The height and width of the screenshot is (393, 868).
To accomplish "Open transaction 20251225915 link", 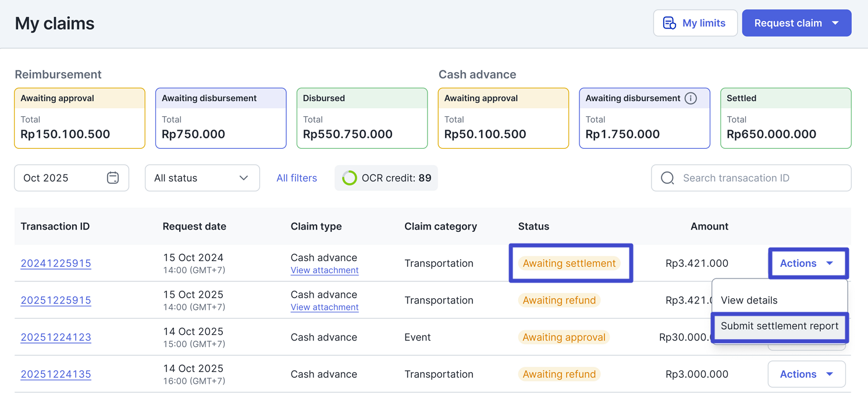I will click(56, 301).
